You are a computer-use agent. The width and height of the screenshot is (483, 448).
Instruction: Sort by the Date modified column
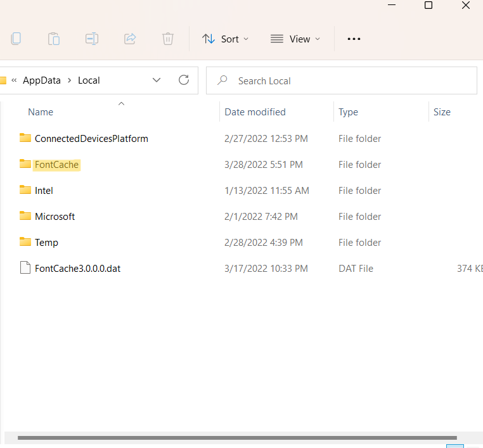[x=255, y=112]
